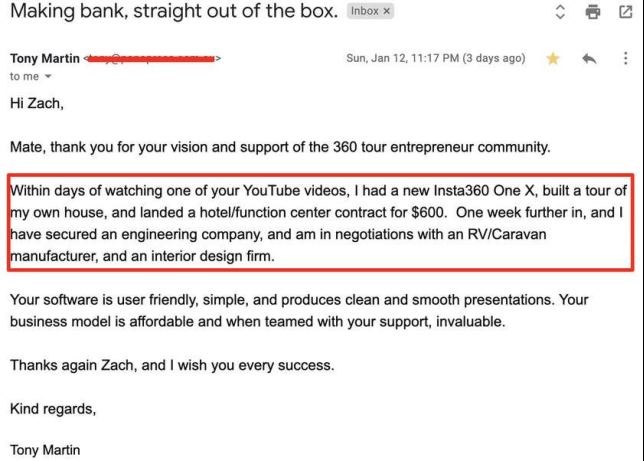Click the "Kind regards," closing line

coord(53,409)
